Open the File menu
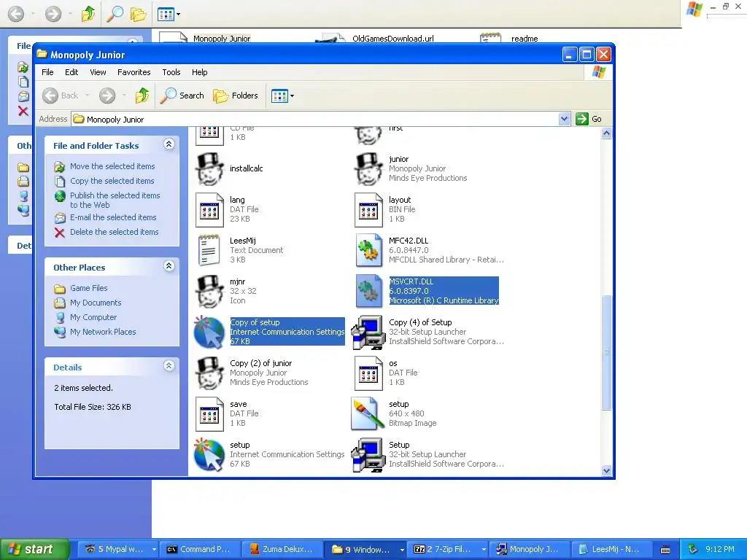Screen dimensions: 747x560 click(47, 72)
